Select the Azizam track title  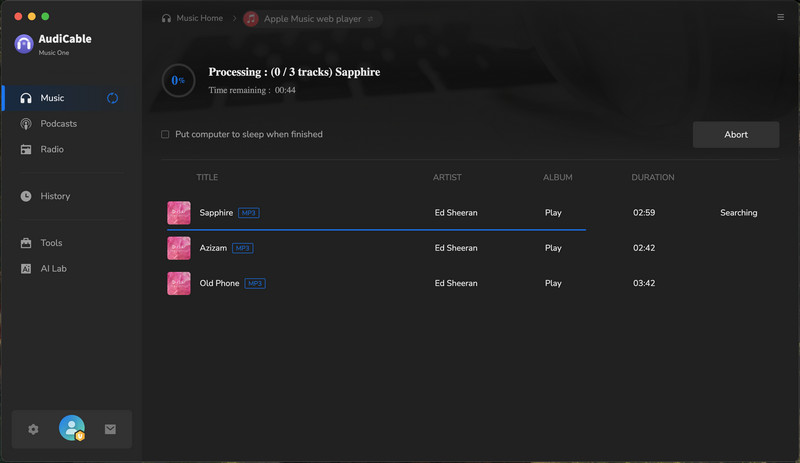click(x=213, y=248)
